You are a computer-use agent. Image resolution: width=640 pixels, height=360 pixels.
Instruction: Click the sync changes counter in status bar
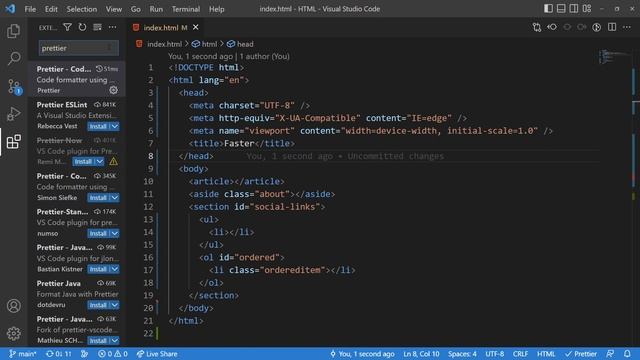coord(58,354)
